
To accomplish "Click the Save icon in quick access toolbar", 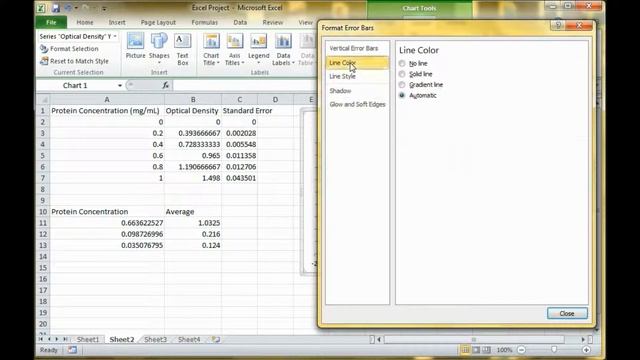I will point(56,8).
